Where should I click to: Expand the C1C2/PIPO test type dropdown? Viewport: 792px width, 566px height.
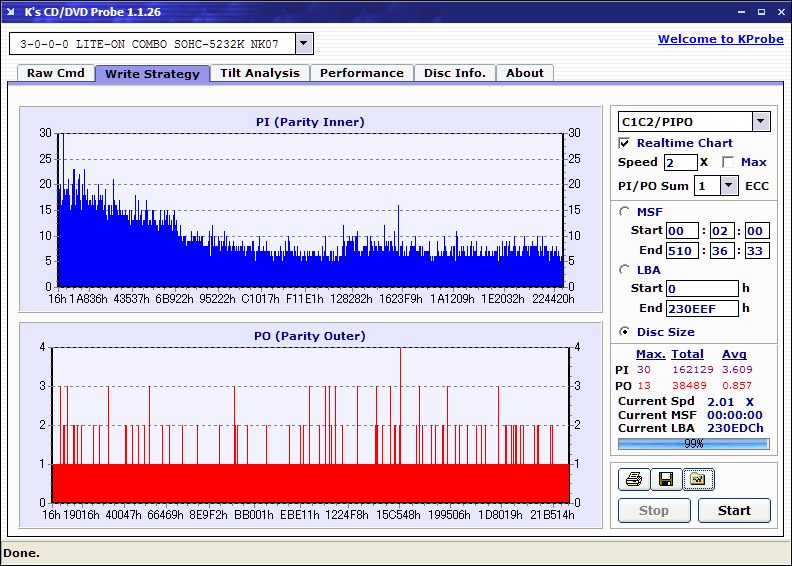[760, 122]
